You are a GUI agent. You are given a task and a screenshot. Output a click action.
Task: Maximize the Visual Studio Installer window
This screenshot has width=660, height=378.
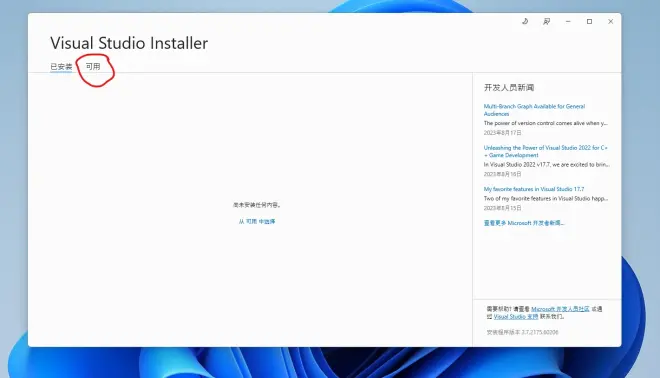click(589, 21)
